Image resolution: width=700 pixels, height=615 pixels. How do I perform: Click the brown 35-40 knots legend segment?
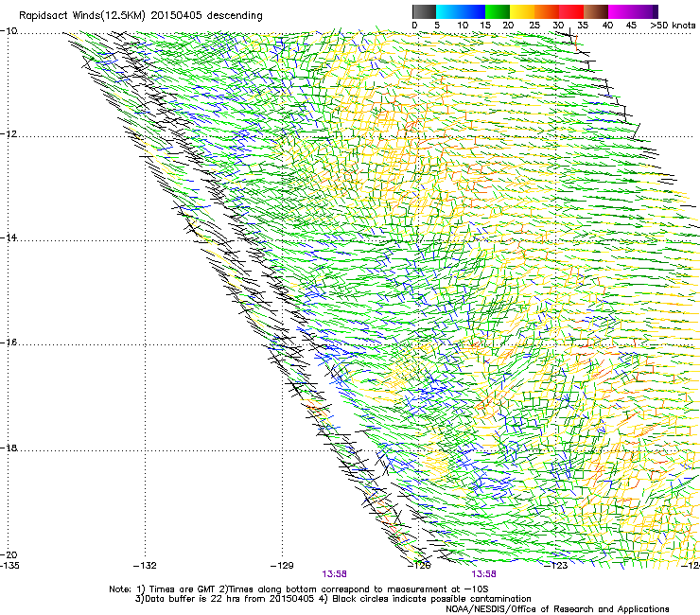click(596, 11)
